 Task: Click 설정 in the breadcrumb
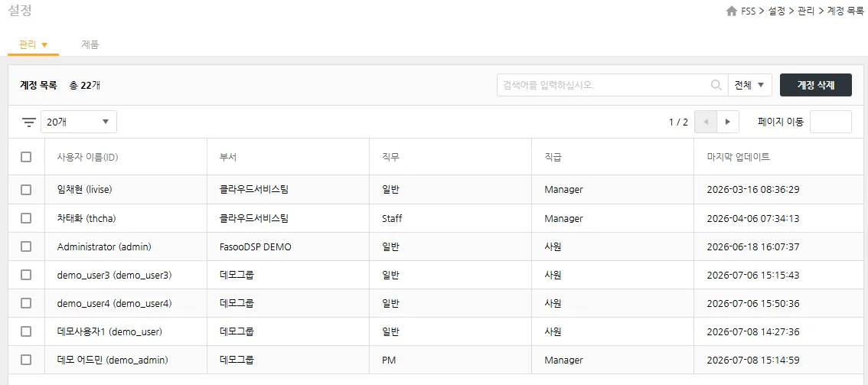point(777,11)
